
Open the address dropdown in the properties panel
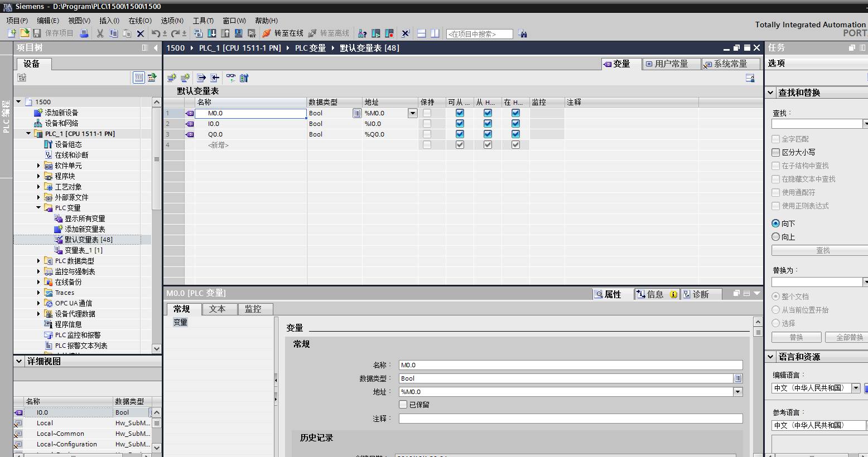point(737,392)
